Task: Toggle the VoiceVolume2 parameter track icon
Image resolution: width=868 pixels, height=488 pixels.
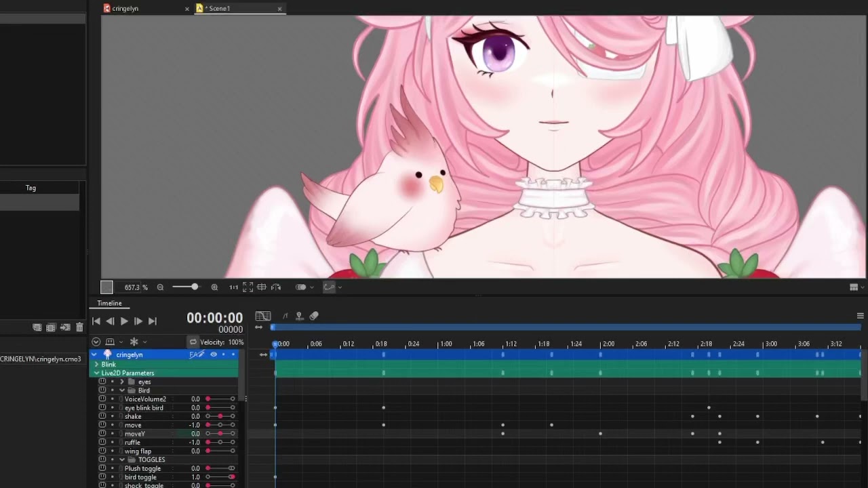Action: click(102, 399)
